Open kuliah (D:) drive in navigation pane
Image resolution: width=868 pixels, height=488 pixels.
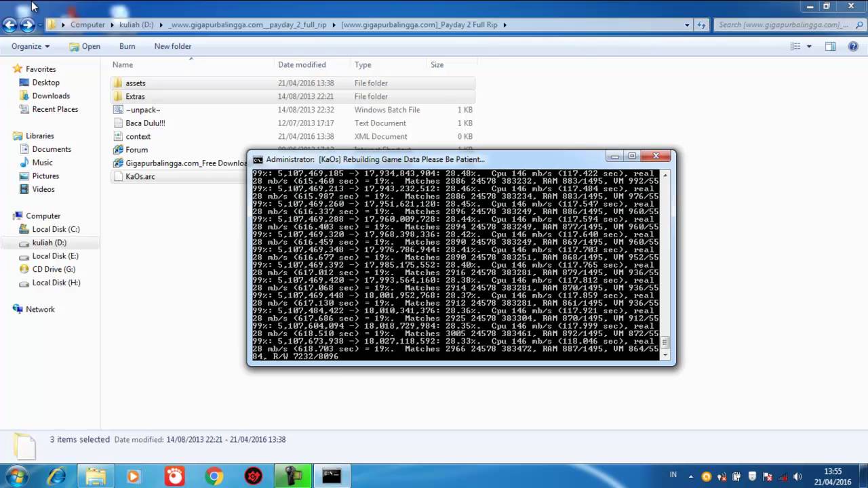coord(50,243)
